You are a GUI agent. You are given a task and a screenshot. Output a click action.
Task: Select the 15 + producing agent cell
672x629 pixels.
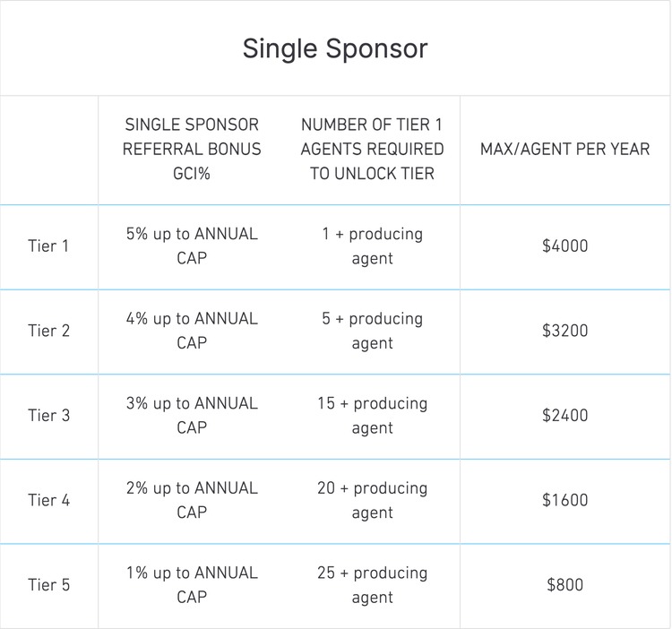372,416
